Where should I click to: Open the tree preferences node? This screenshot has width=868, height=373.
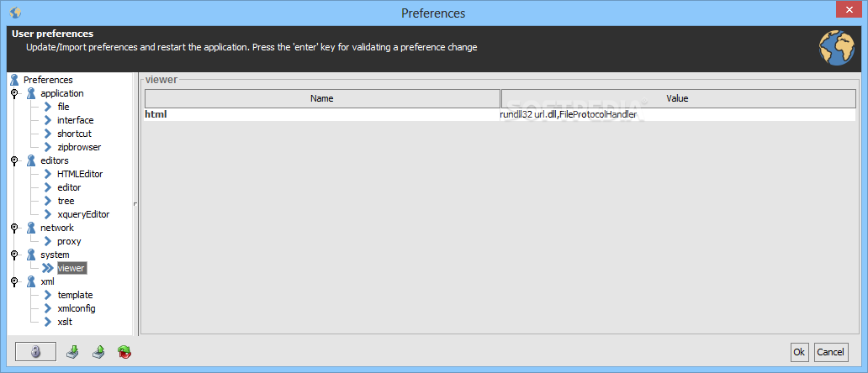[66, 201]
